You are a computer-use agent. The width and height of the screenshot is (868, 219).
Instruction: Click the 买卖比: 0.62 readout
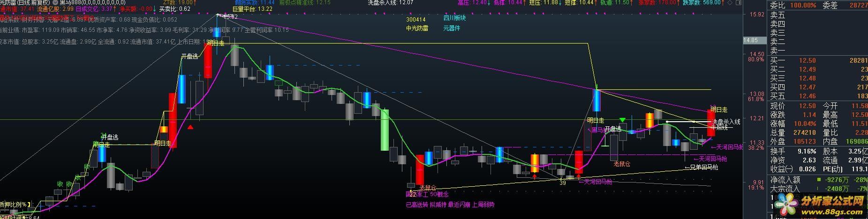point(175,9)
